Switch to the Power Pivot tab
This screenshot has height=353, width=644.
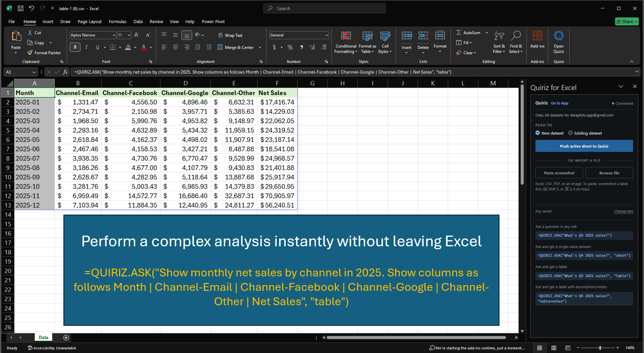[x=213, y=21]
